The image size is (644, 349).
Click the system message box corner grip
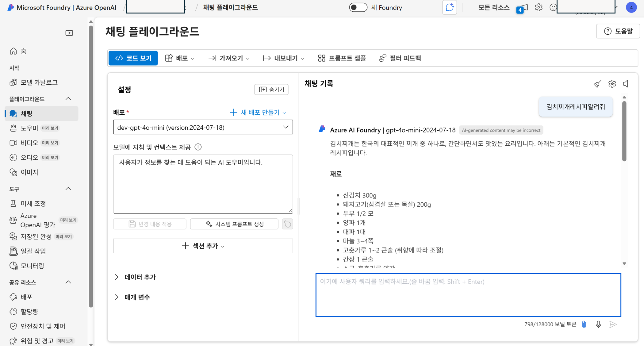click(290, 211)
